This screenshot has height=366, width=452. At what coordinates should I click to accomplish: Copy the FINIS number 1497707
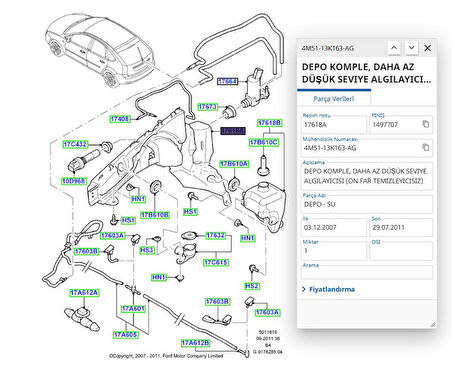426,124
